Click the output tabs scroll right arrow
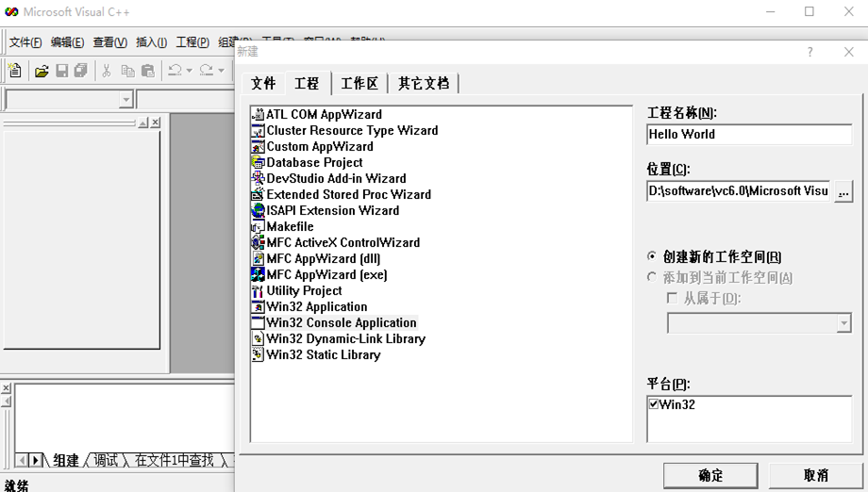The image size is (868, 492). (x=36, y=460)
